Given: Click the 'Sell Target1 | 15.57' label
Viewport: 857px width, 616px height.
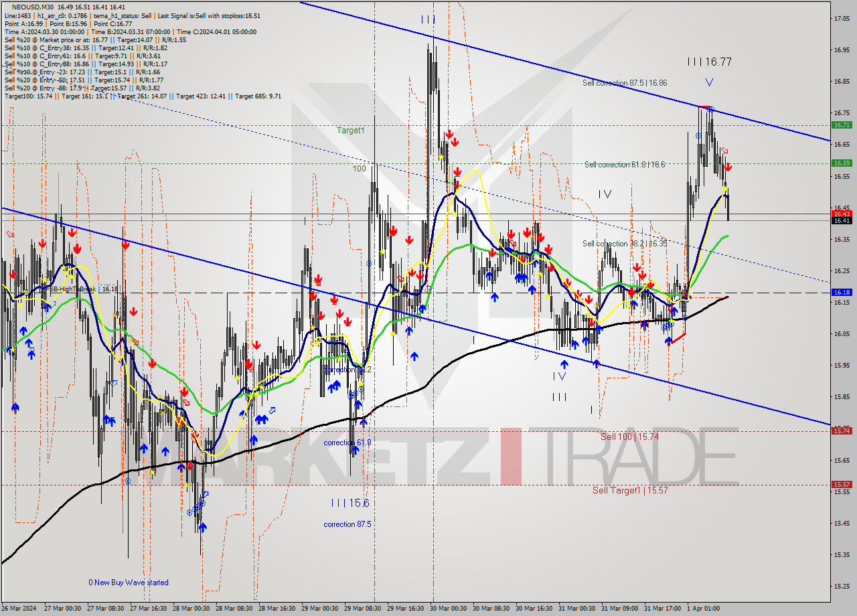Looking at the screenshot, I should click(x=630, y=490).
